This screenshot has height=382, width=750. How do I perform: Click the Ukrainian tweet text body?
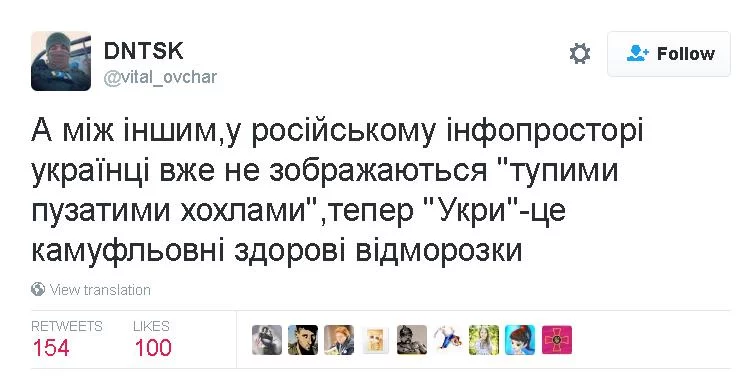[x=337, y=190]
